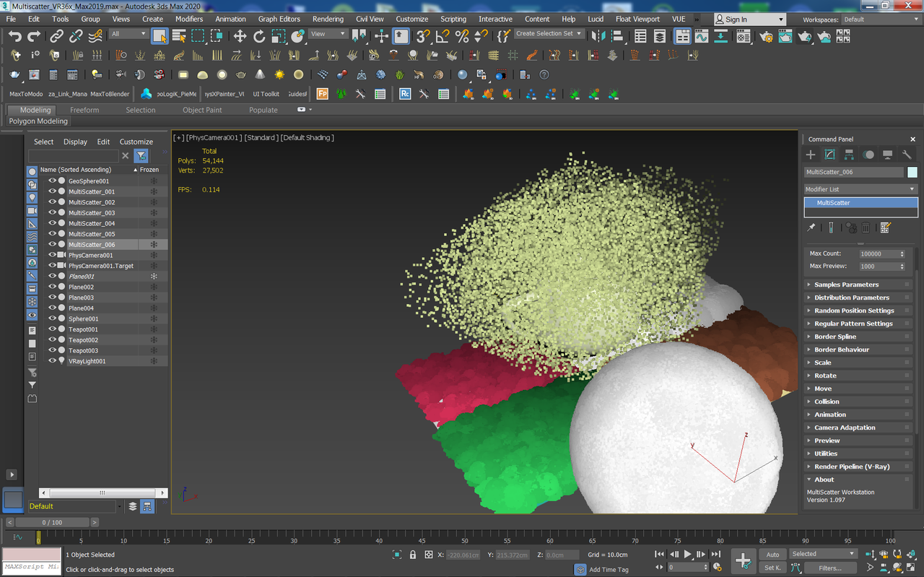The image size is (924, 577).
Task: Click the Pin Stack icon
Action: click(811, 227)
